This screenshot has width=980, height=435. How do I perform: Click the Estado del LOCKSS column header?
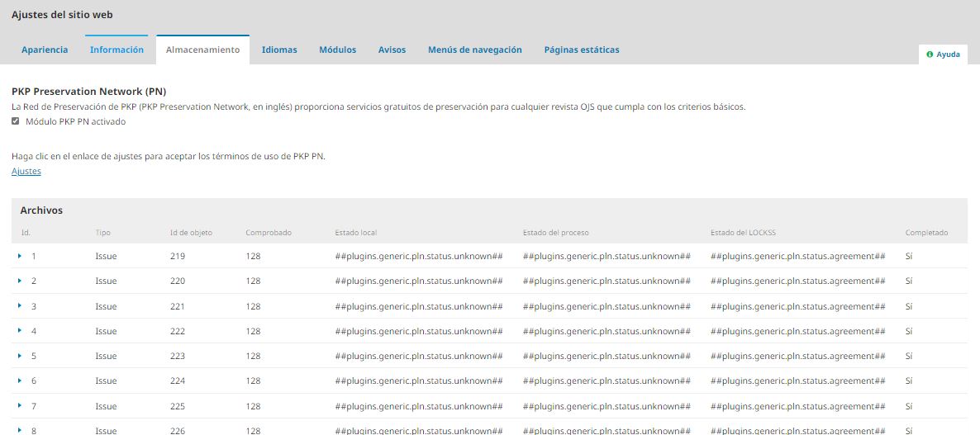(x=743, y=233)
